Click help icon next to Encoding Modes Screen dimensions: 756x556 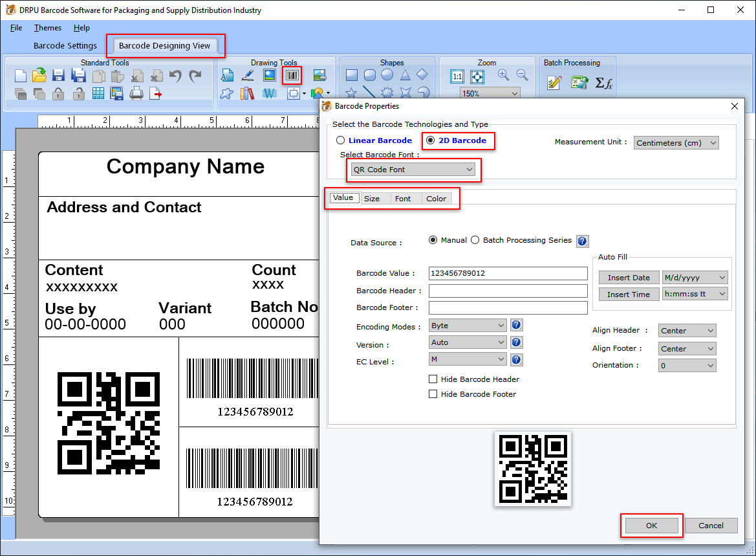click(x=516, y=326)
